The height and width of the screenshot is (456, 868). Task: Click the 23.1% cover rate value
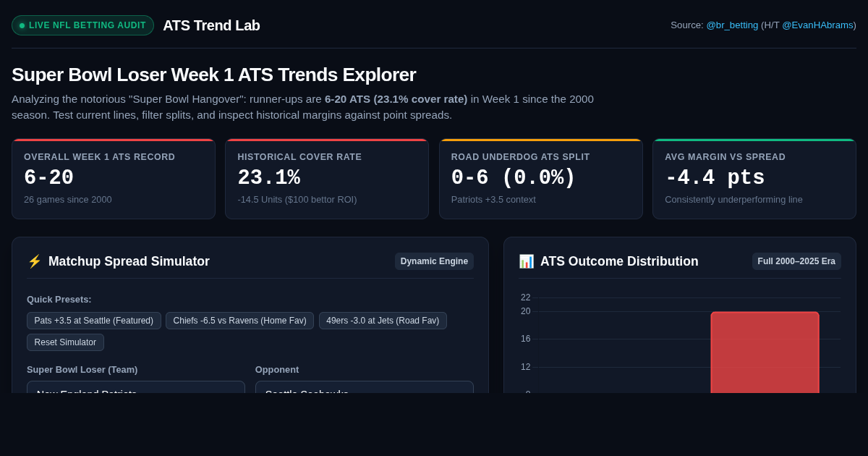click(x=269, y=178)
